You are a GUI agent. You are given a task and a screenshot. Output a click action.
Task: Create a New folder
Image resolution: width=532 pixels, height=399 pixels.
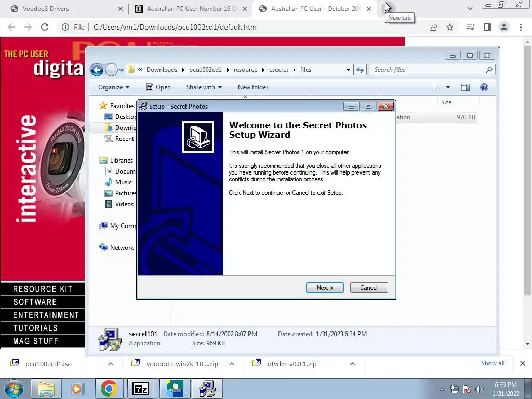pyautogui.click(x=253, y=87)
